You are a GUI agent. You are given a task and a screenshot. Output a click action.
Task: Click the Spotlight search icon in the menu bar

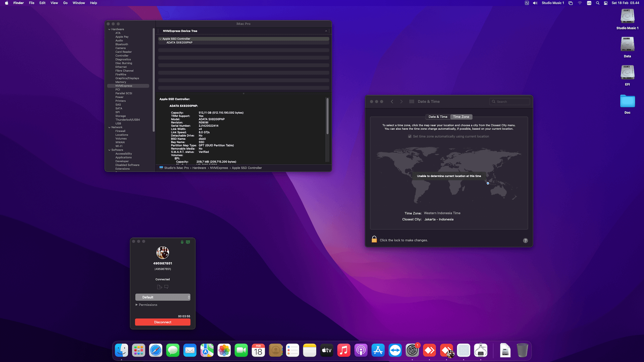598,3
